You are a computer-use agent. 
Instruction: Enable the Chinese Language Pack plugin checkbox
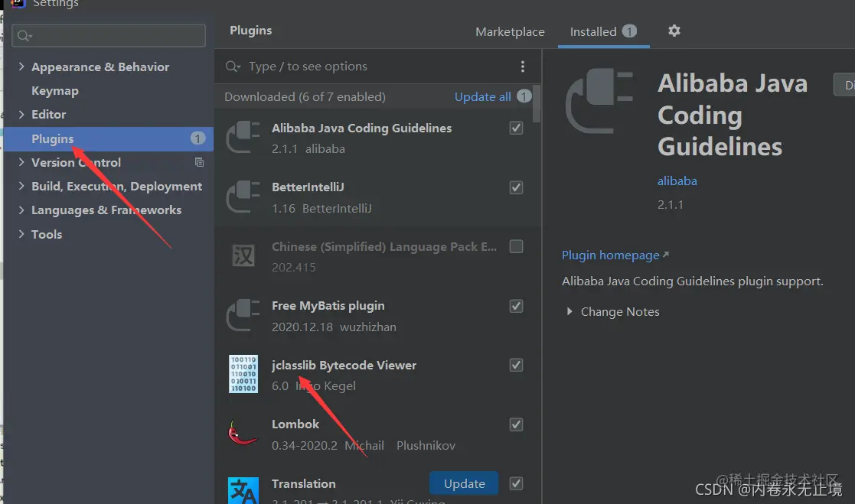516,246
